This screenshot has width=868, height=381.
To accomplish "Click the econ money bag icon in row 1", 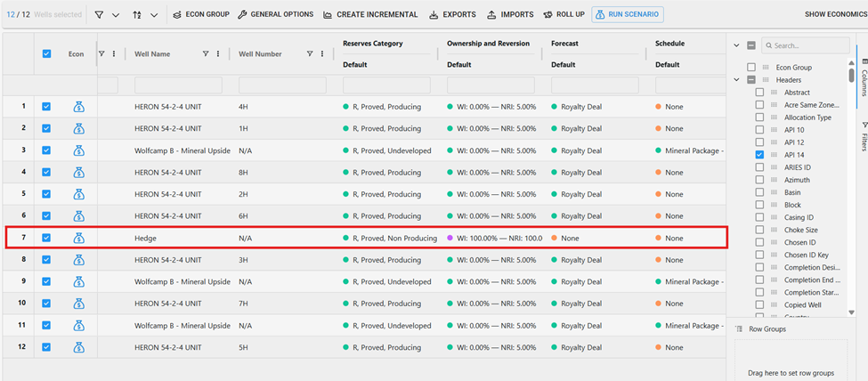I will 78,107.
